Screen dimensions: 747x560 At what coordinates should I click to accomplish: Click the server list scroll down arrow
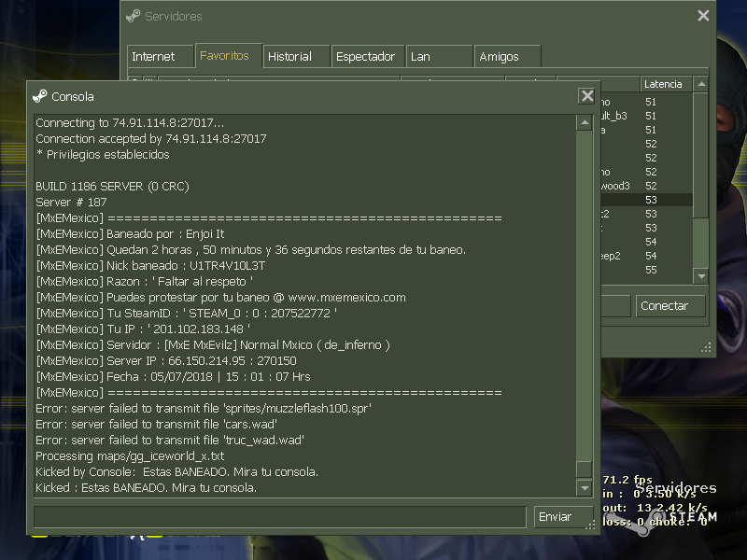click(701, 275)
